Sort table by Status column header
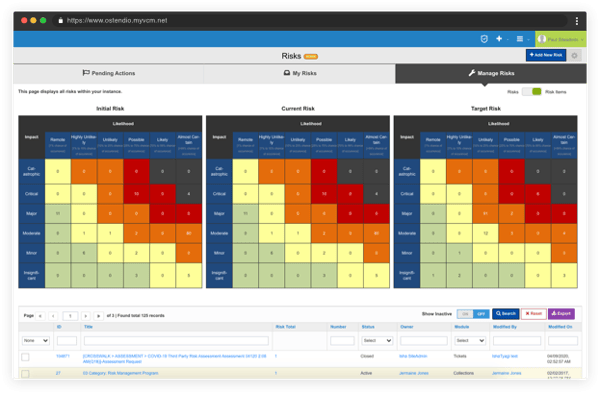 click(368, 327)
